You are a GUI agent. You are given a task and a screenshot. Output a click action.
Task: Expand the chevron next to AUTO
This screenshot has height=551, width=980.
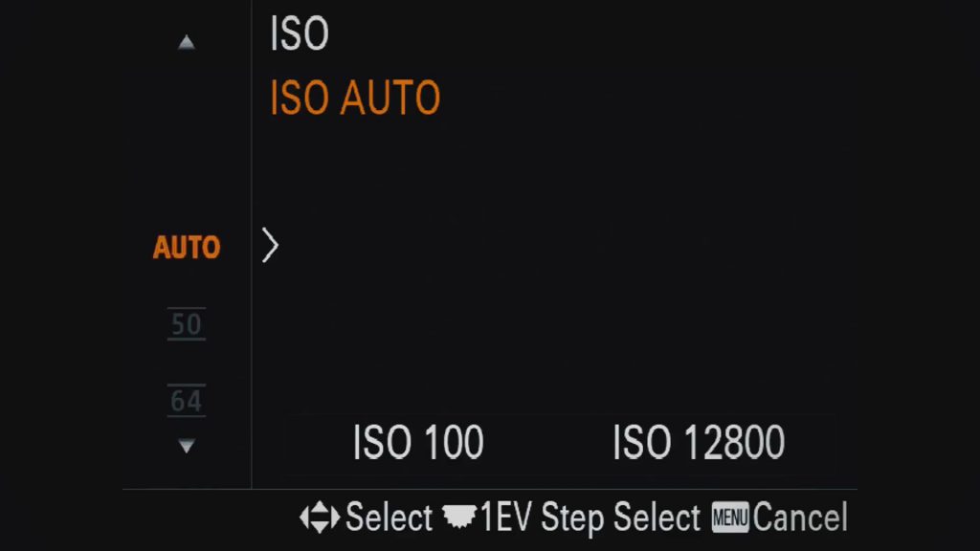pos(270,245)
